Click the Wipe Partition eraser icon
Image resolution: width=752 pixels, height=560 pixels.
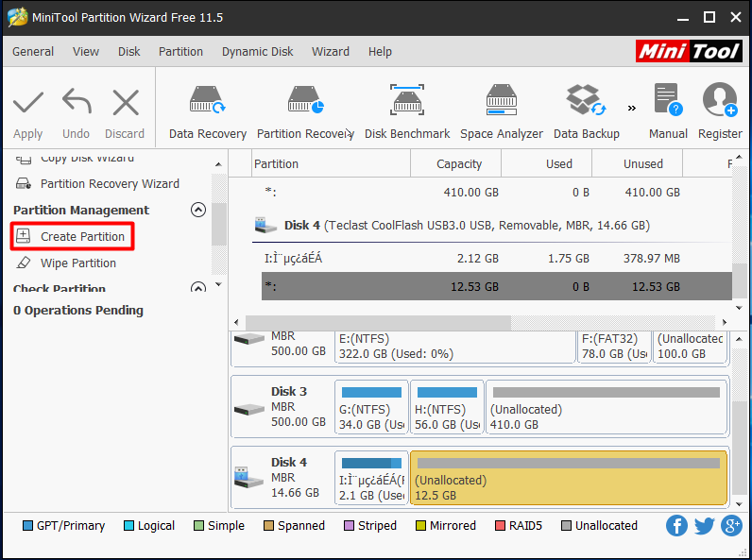(23, 263)
